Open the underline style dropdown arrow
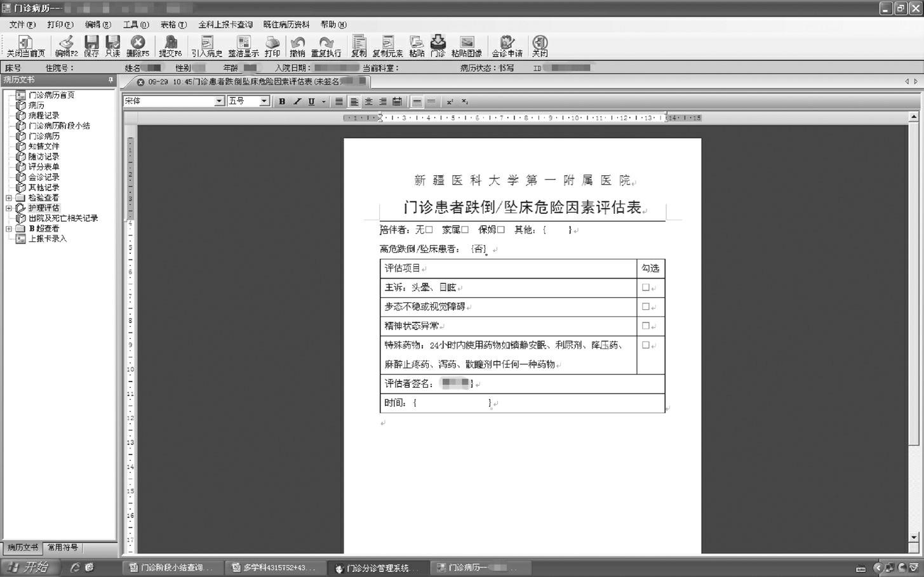The image size is (924, 577). click(x=323, y=102)
